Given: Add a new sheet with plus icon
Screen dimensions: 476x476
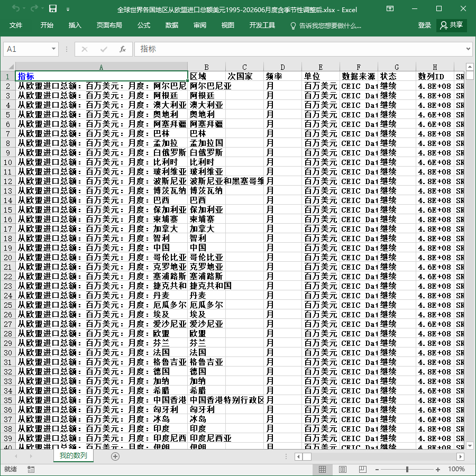Looking at the screenshot, I should click(x=115, y=456).
